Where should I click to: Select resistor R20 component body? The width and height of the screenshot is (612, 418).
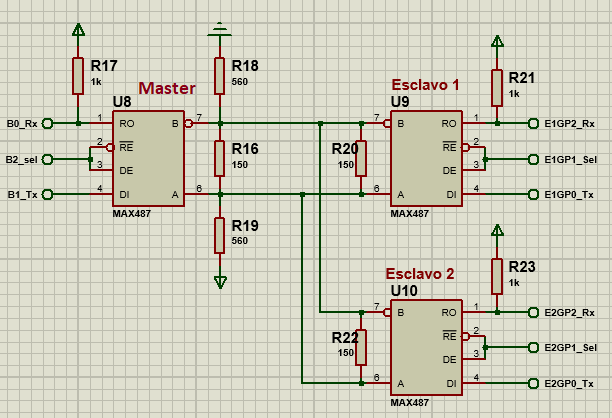click(361, 158)
